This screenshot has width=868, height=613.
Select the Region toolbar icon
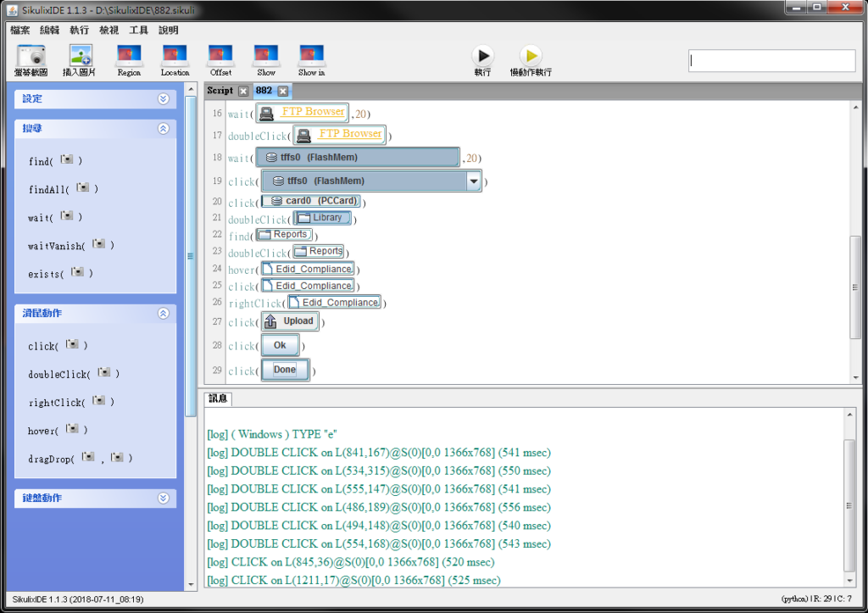tap(129, 56)
